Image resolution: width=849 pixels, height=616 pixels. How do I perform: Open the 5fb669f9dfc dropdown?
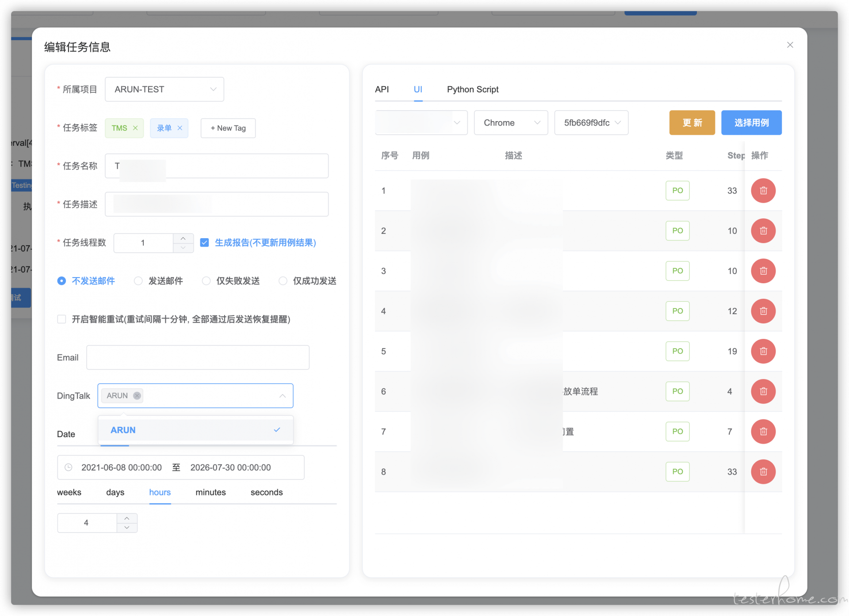click(591, 123)
